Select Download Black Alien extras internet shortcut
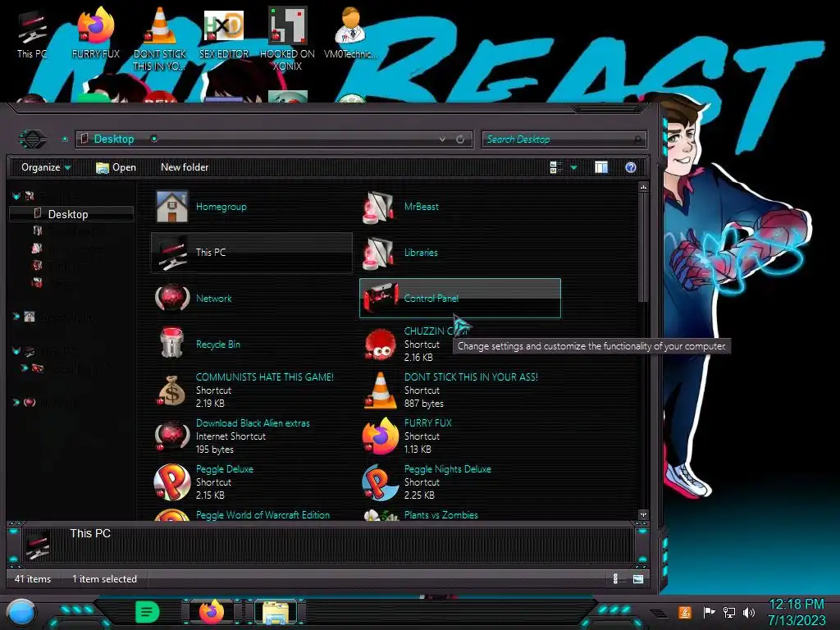This screenshot has height=630, width=840. (x=251, y=436)
